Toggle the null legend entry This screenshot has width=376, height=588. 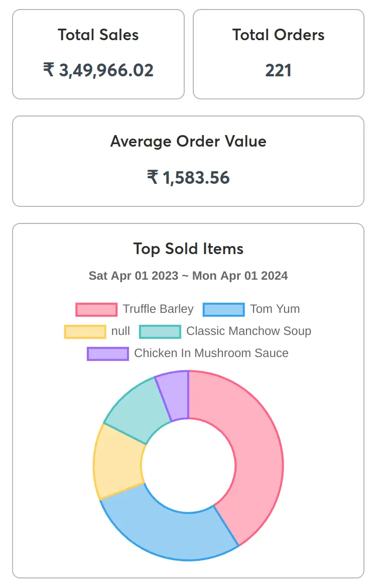click(x=120, y=331)
